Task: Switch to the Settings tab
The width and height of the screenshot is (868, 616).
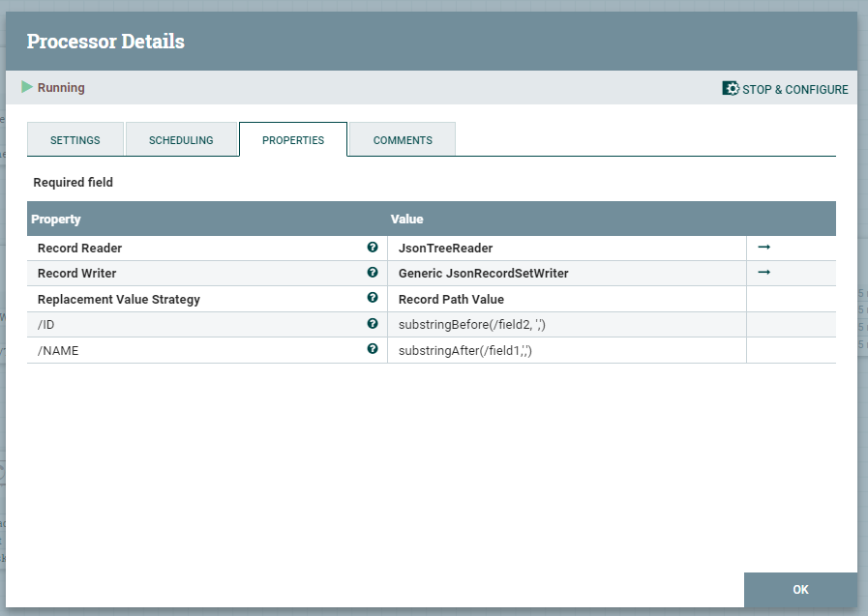Action: point(75,140)
